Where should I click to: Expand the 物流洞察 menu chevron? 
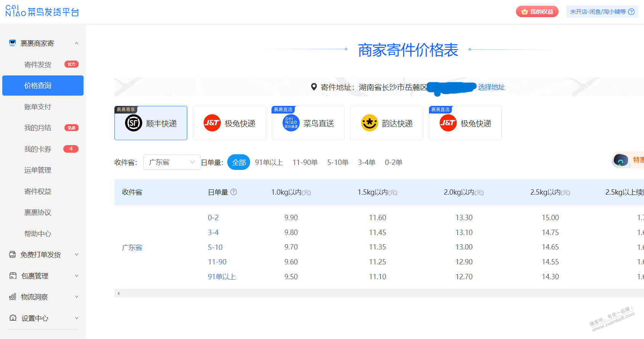click(x=77, y=297)
